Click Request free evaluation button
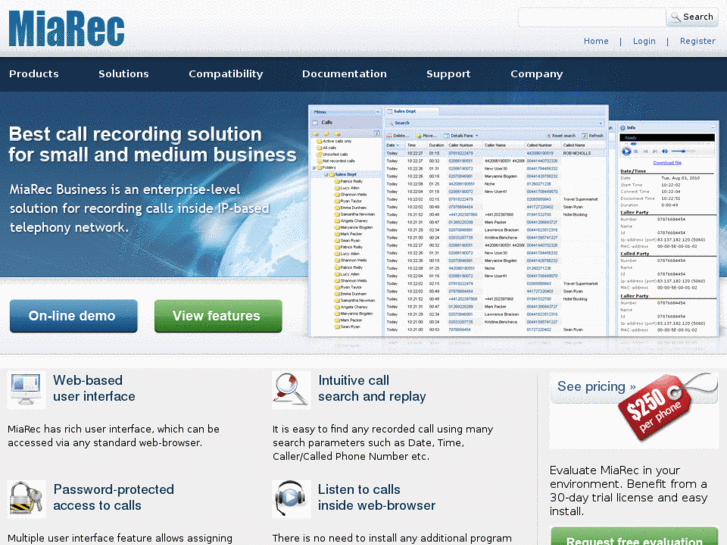Image resolution: width=727 pixels, height=545 pixels. tap(634, 537)
